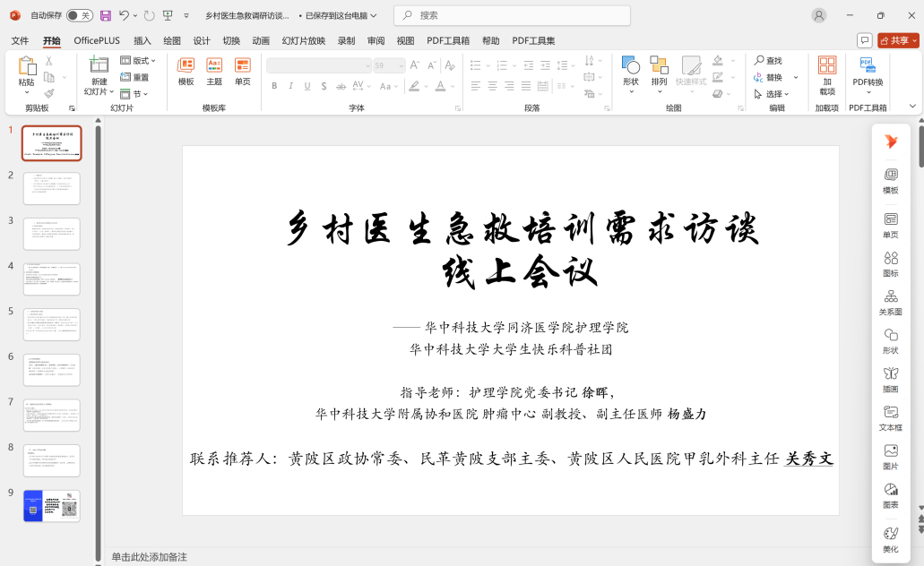The width and height of the screenshot is (924, 566).
Task: Click the Add-ins (加载项) icon
Action: (827, 64)
